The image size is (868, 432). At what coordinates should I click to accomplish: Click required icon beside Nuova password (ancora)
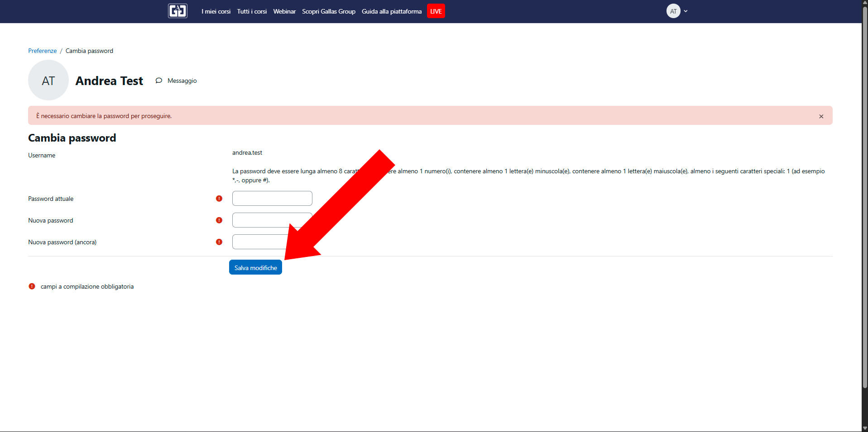[219, 242]
